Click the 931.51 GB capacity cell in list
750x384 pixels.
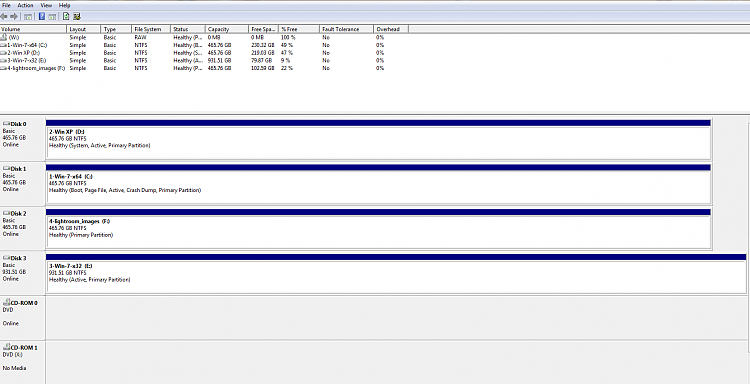pyautogui.click(x=220, y=61)
